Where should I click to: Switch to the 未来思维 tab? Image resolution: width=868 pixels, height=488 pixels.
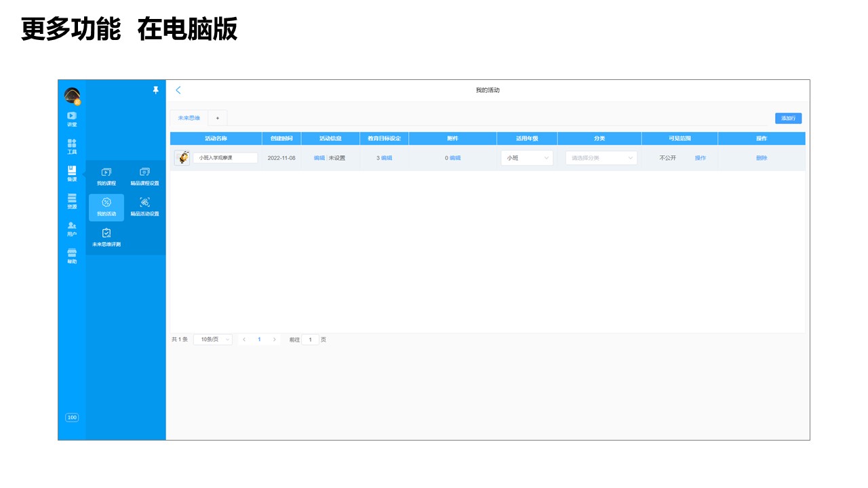tap(189, 118)
